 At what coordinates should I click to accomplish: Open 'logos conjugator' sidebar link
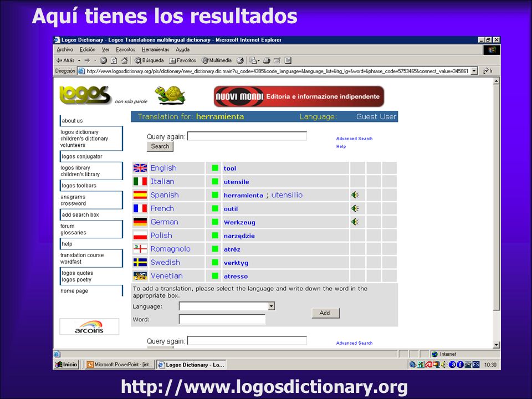tap(82, 156)
